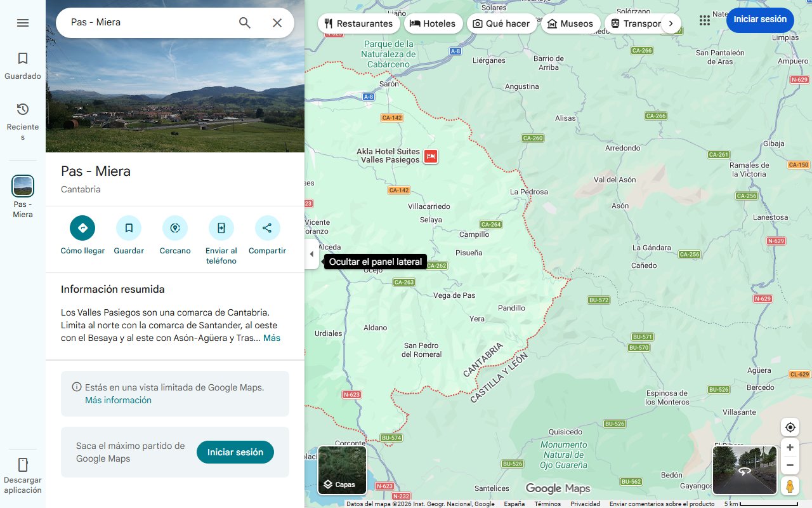Screen dimensions: 812x508
Task: Zoom in with the plus control
Action: [x=790, y=447]
